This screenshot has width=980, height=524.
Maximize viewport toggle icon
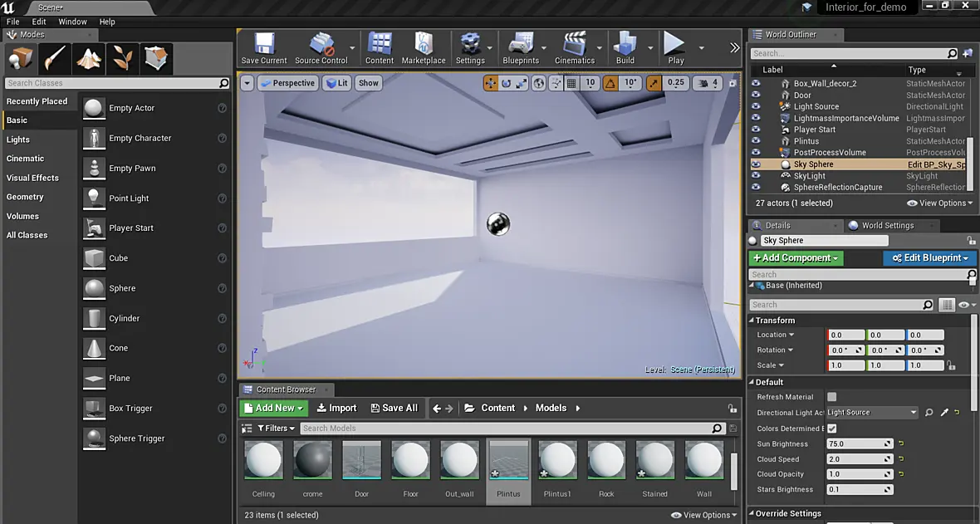point(733,82)
